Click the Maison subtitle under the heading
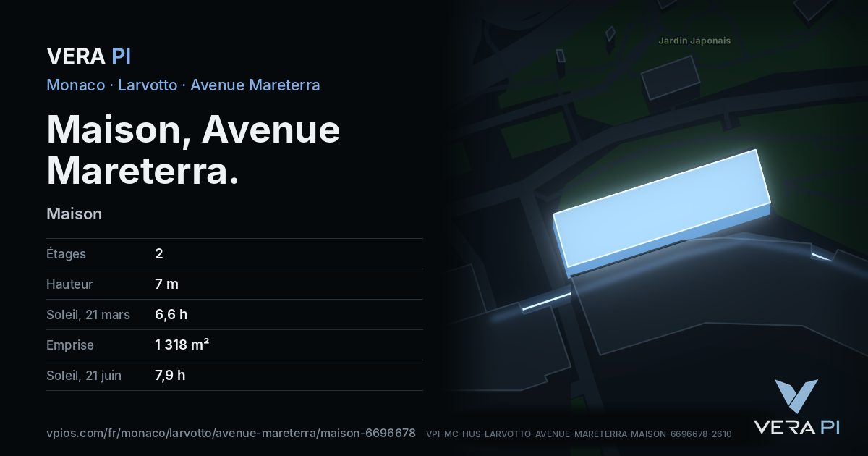The width and height of the screenshot is (868, 456). click(x=74, y=214)
